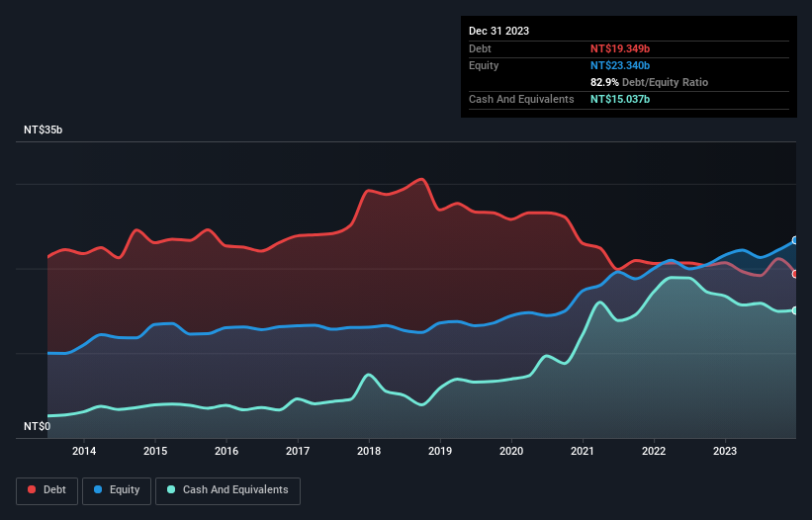Viewport: 812px width, 520px height.
Task: Click the NT$35b y-axis label
Action: pos(43,130)
